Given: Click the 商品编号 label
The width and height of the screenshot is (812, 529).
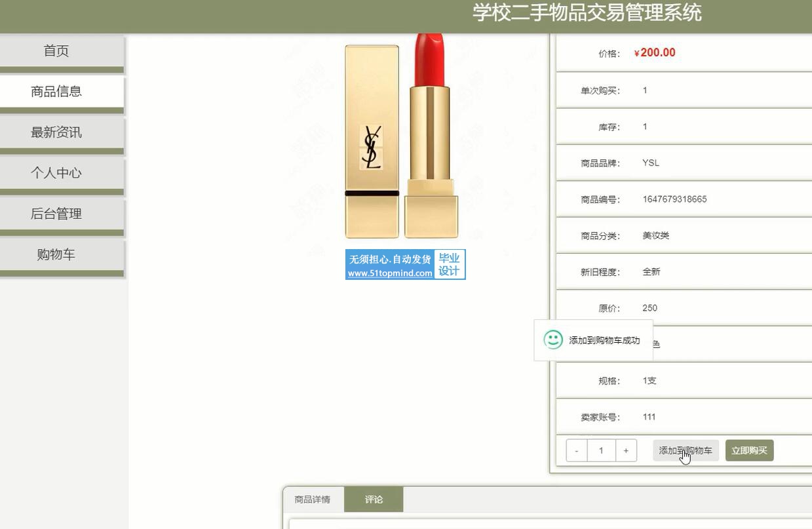Looking at the screenshot, I should click(x=600, y=199).
